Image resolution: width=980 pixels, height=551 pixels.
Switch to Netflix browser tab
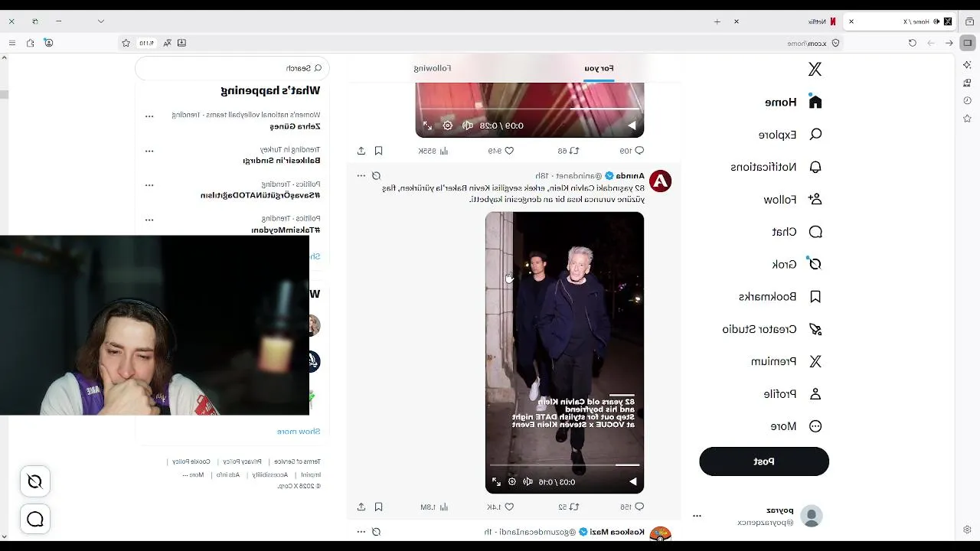(x=786, y=21)
